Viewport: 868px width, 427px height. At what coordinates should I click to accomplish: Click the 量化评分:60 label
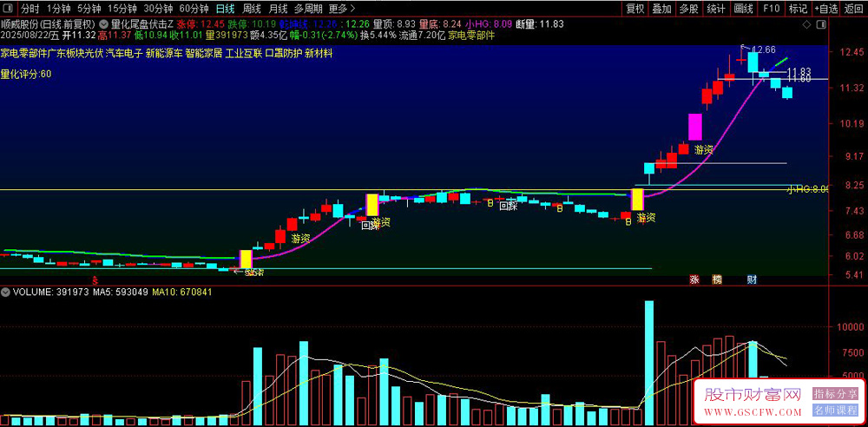coord(26,75)
